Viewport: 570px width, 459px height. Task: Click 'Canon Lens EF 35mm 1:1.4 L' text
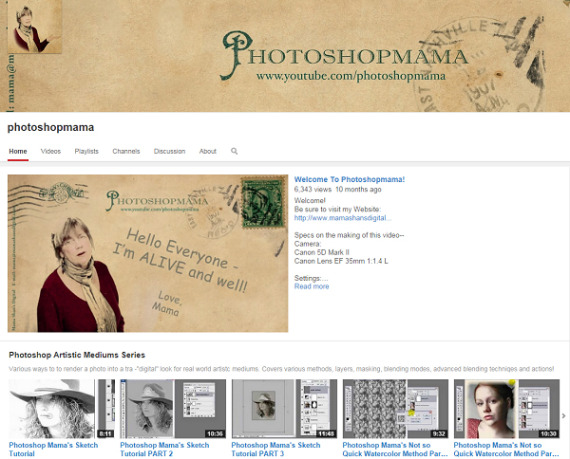(341, 261)
